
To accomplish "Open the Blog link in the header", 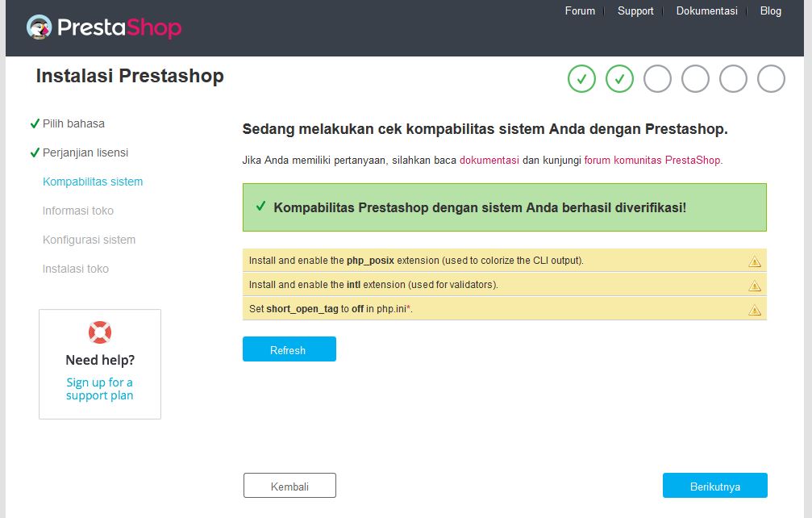I will tap(770, 11).
